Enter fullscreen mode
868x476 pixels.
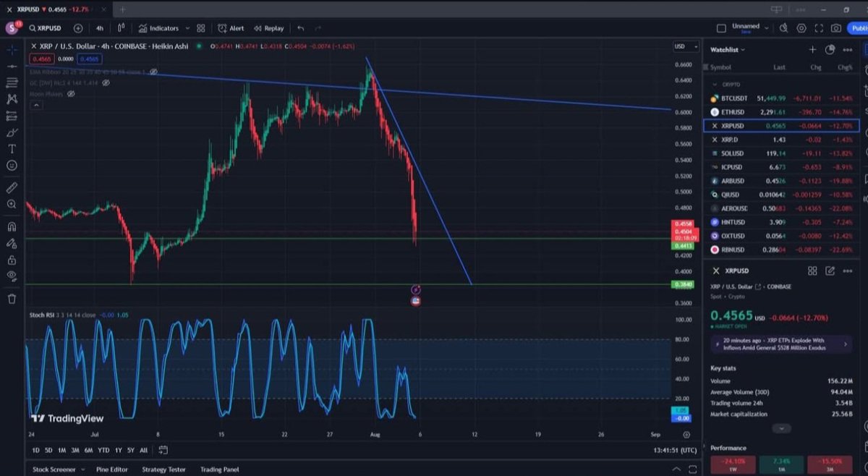point(819,28)
